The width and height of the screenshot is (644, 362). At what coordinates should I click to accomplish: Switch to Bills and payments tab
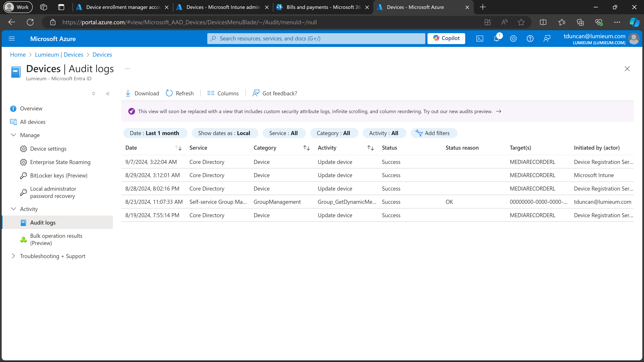click(323, 7)
